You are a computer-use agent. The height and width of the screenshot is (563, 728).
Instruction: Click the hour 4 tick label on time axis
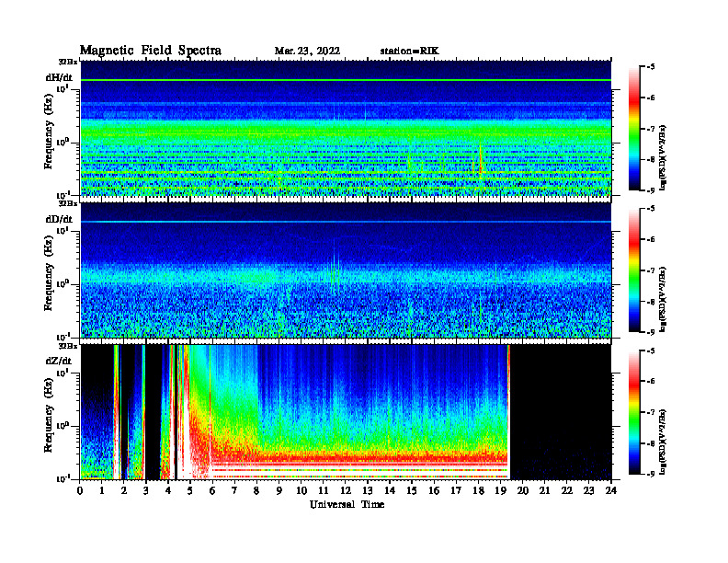(x=168, y=490)
